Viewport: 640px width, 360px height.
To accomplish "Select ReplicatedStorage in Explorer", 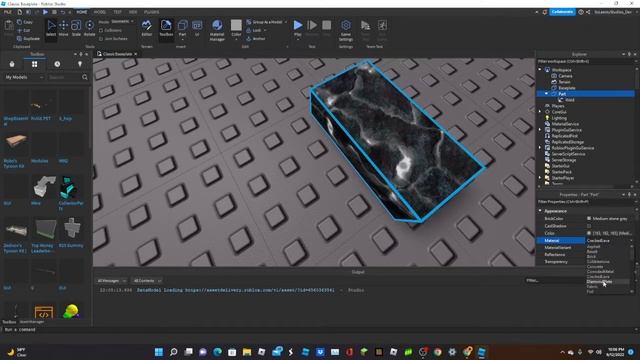I will tap(568, 142).
